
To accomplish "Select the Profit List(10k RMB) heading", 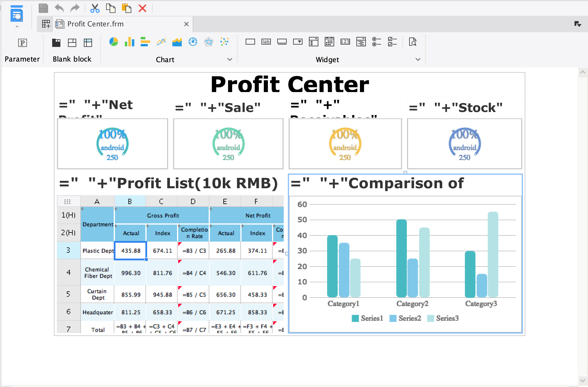I will tap(170, 184).
